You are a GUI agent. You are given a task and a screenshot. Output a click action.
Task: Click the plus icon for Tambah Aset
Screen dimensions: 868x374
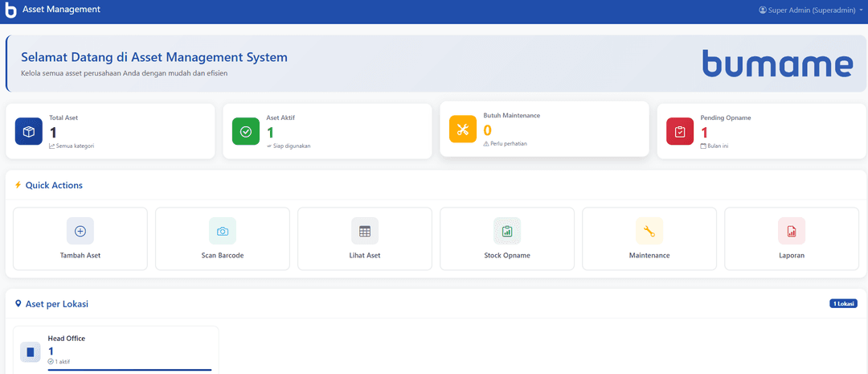click(80, 231)
